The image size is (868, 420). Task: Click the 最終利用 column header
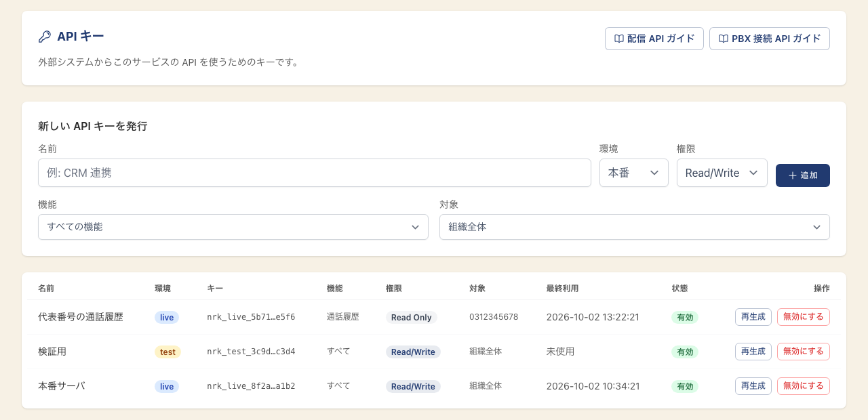562,289
